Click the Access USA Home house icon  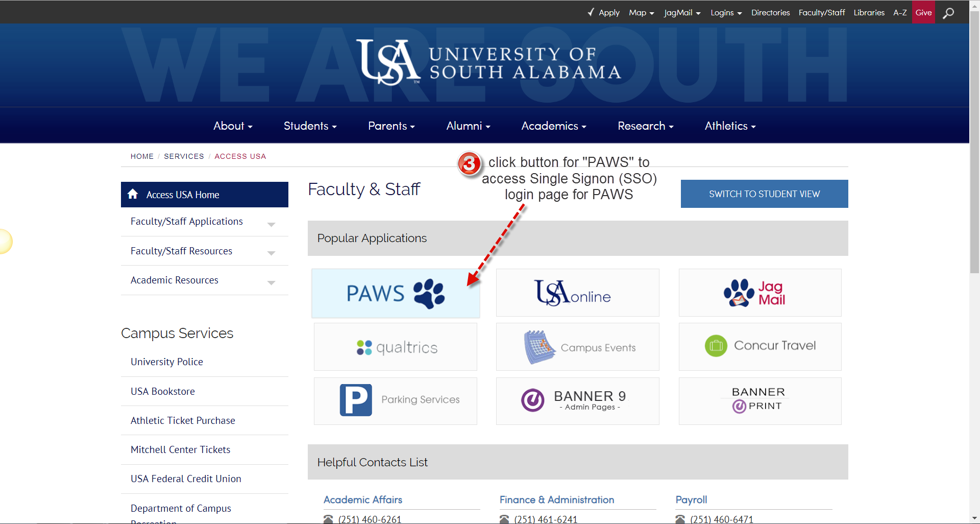coord(133,194)
